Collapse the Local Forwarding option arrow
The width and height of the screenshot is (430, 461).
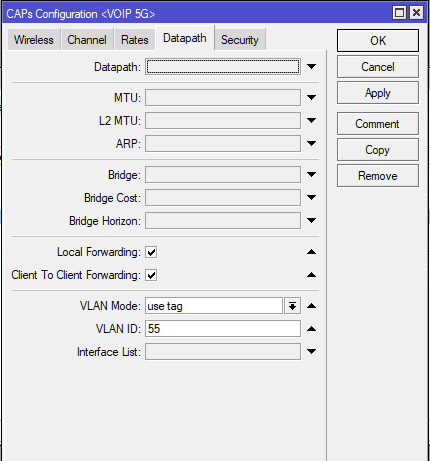[x=311, y=252]
